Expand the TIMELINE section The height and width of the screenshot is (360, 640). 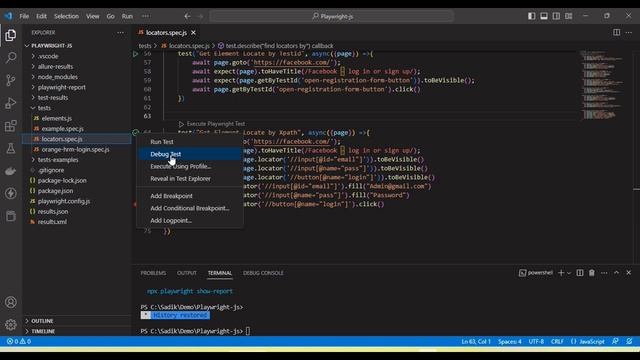coord(77,331)
